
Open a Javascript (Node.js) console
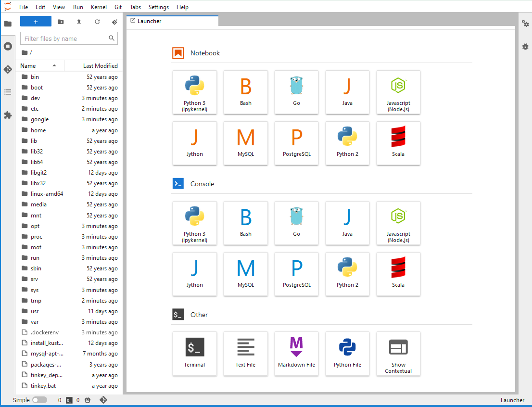click(398, 223)
